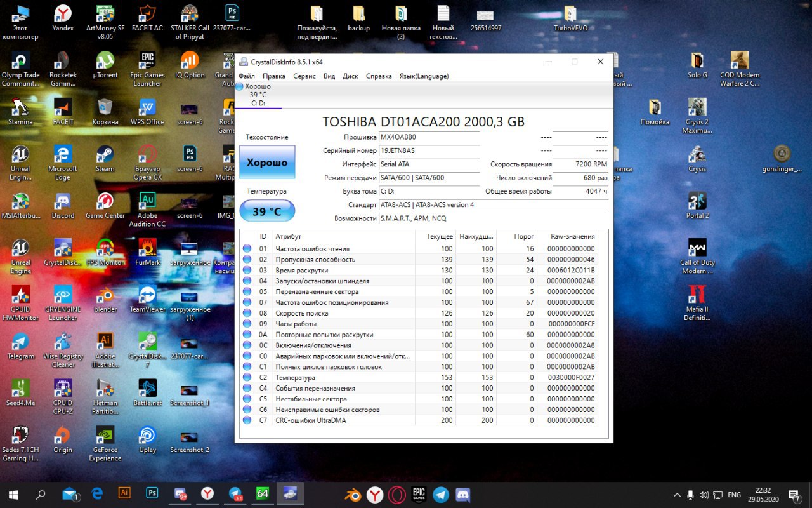Open Wise Registry Cleaner desktop icon
The height and width of the screenshot is (508, 812).
pos(63,351)
